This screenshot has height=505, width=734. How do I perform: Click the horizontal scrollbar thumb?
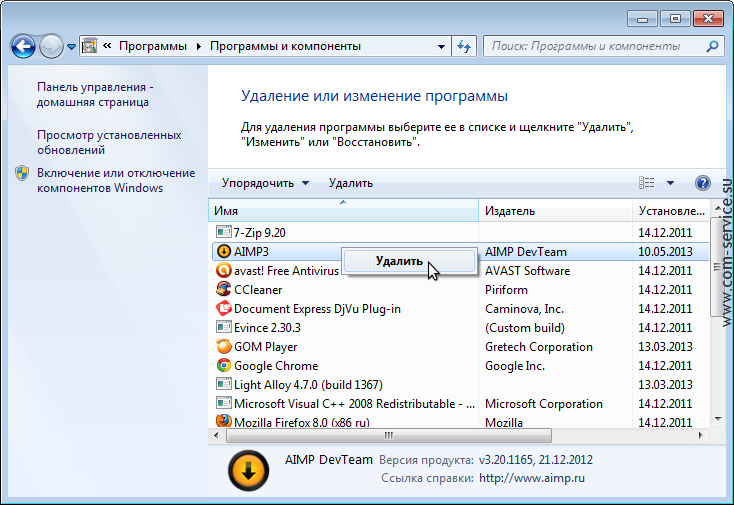(x=389, y=436)
